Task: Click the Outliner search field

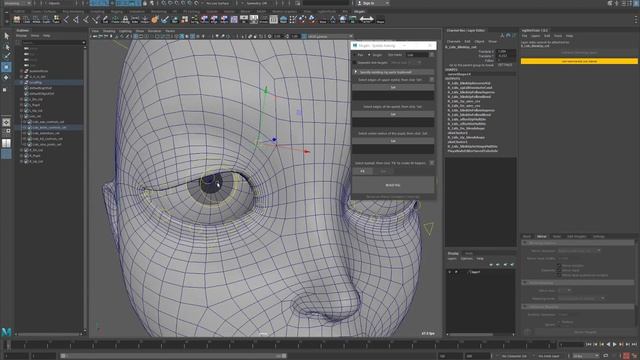Action: tap(51, 42)
